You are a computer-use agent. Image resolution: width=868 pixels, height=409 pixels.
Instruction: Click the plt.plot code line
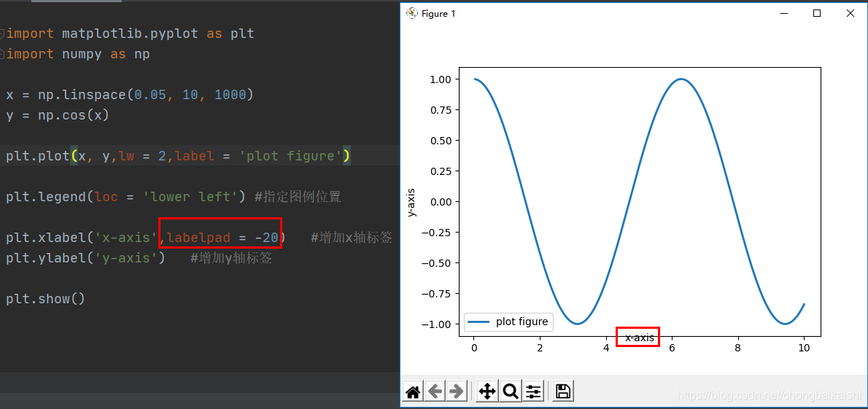pyautogui.click(x=178, y=156)
